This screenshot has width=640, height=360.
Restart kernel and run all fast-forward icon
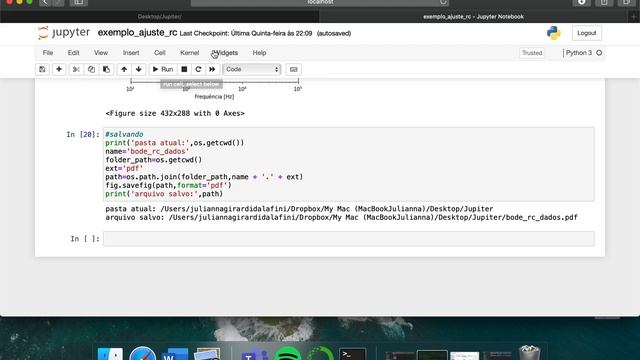click(x=212, y=69)
